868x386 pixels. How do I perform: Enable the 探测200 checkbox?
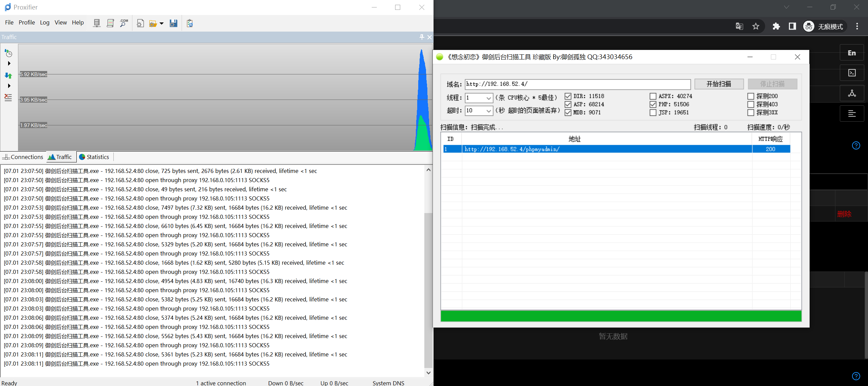click(751, 96)
